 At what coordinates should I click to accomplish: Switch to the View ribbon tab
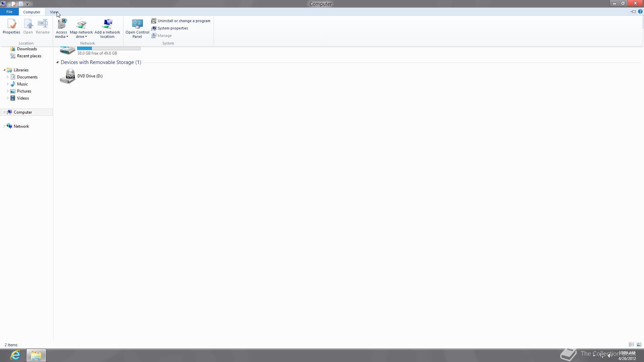(54, 12)
